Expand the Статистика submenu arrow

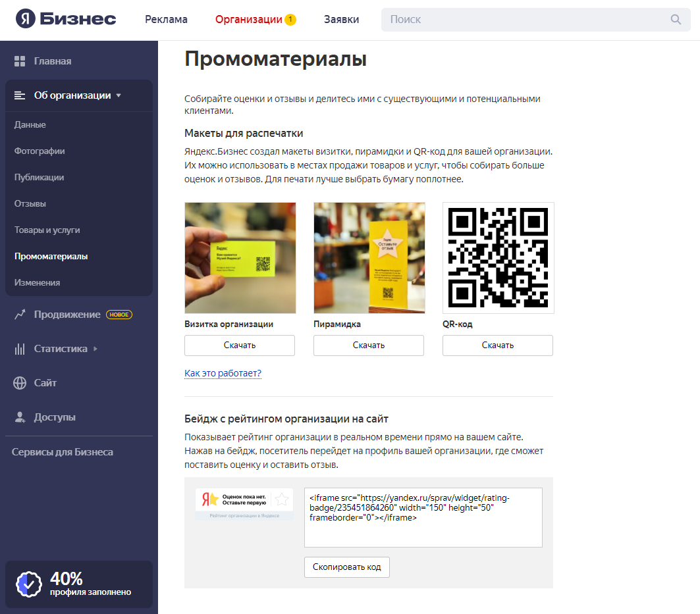pos(95,349)
